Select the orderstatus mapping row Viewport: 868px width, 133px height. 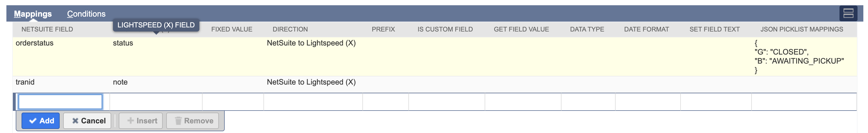click(34, 43)
